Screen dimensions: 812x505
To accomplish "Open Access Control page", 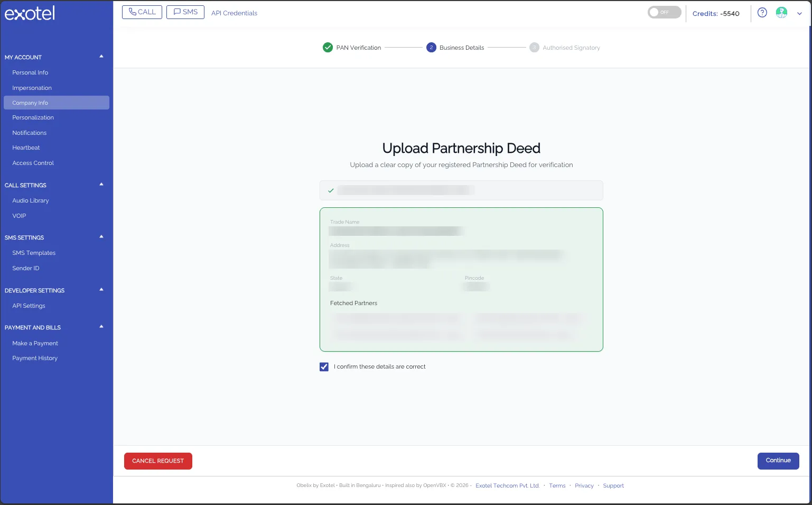I will click(33, 163).
